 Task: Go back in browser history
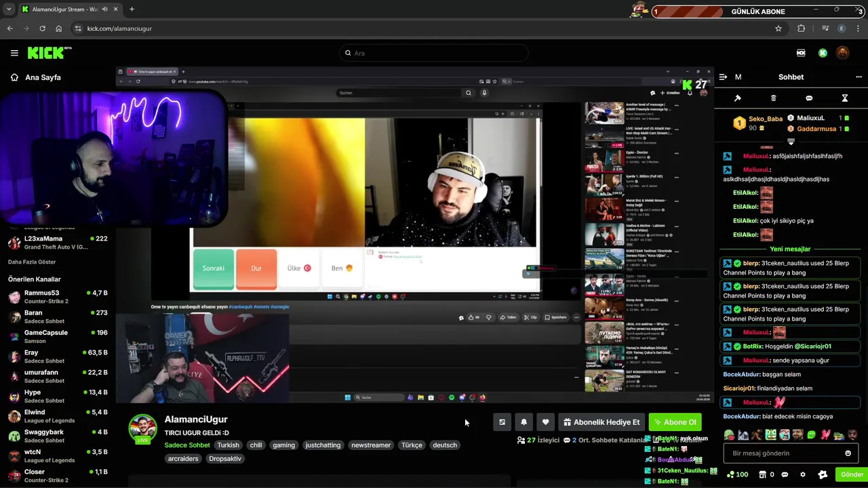click(9, 28)
